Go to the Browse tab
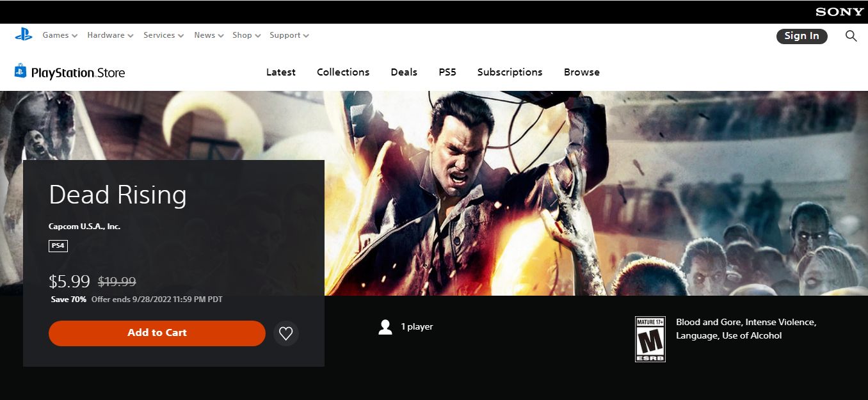 [x=582, y=72]
